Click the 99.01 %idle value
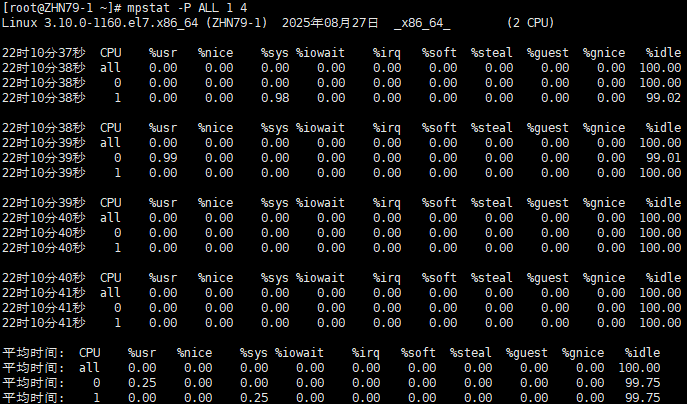Screen dimensions: 687x404 pos(664,158)
